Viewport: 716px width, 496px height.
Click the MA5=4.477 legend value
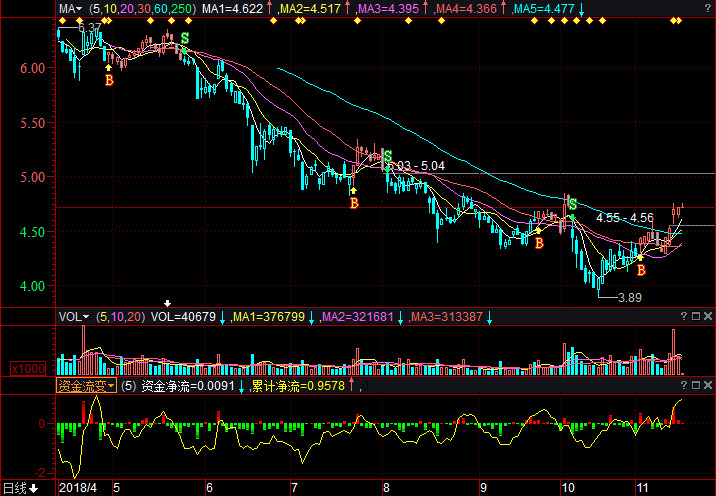click(543, 10)
